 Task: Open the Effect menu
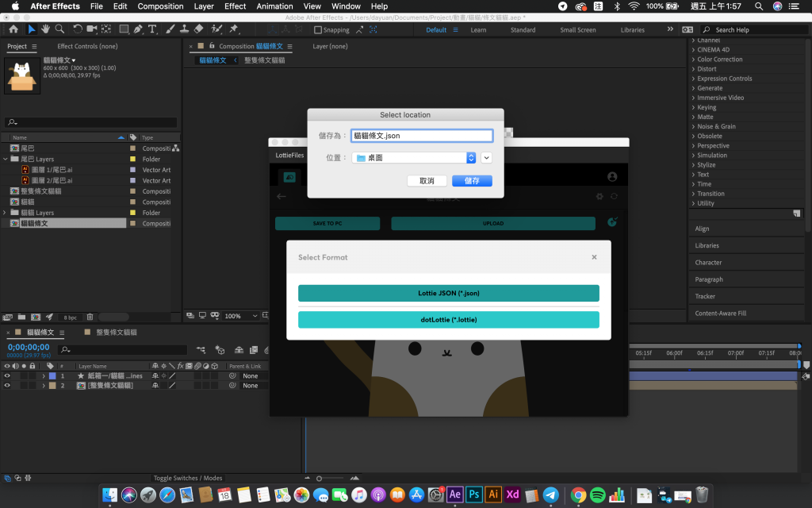(x=235, y=6)
